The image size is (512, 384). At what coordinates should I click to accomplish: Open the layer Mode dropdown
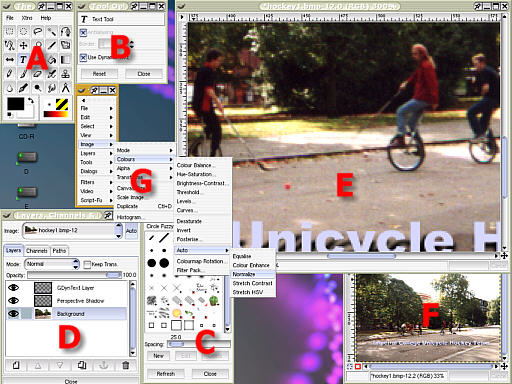(52, 264)
